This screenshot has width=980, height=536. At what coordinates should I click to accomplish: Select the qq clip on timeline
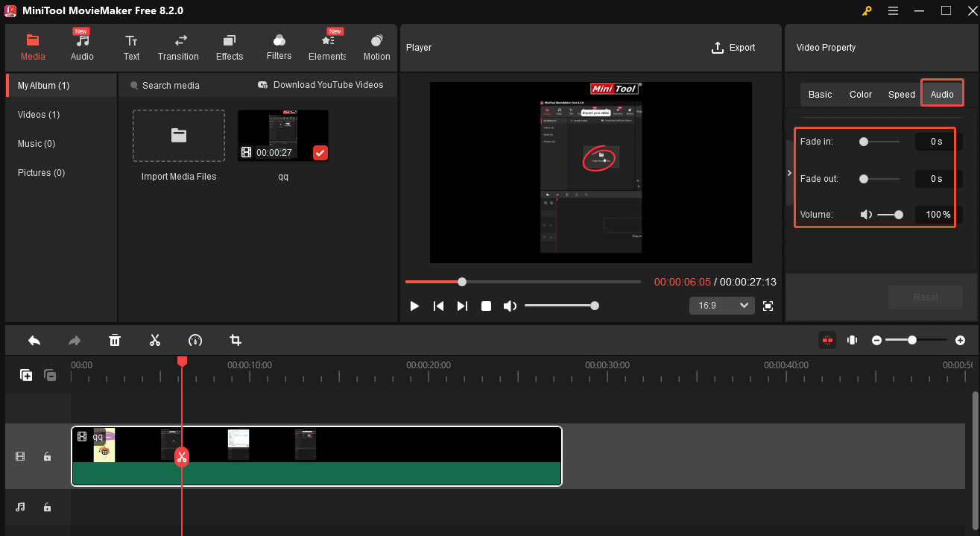[317, 456]
